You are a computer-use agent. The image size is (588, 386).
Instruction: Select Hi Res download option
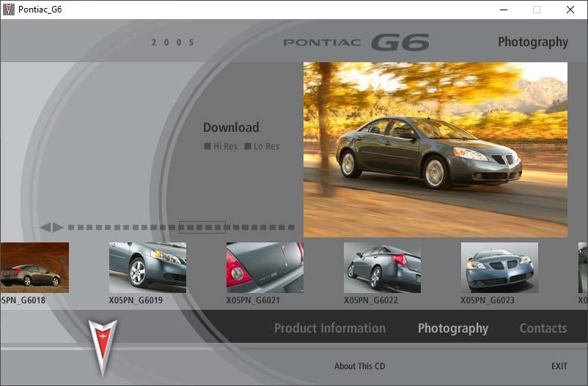click(x=221, y=146)
